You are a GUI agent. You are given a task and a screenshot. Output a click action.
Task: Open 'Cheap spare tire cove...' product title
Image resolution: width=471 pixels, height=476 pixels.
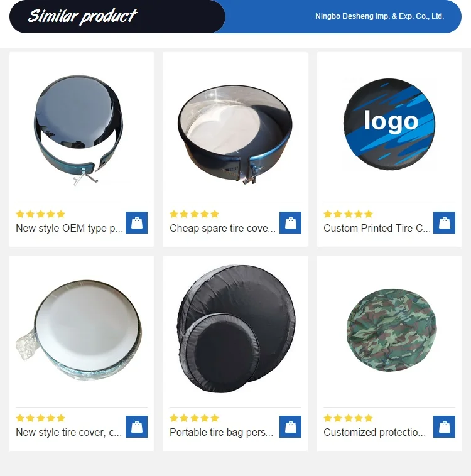222,228
